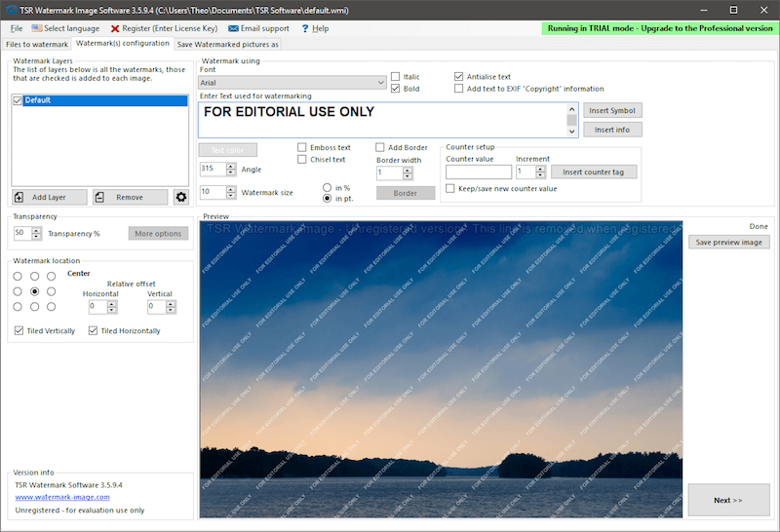
Task: Open layer settings gear icon
Action: click(181, 197)
